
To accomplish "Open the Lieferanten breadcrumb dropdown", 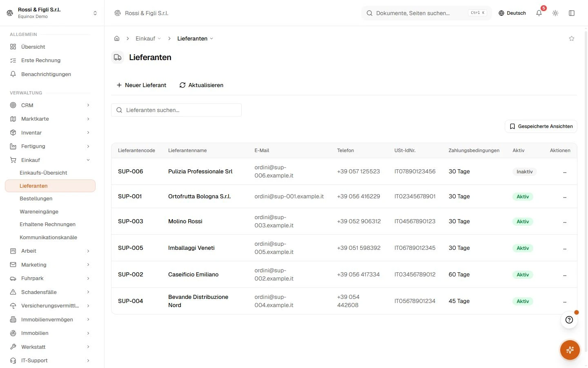I will 195,38.
